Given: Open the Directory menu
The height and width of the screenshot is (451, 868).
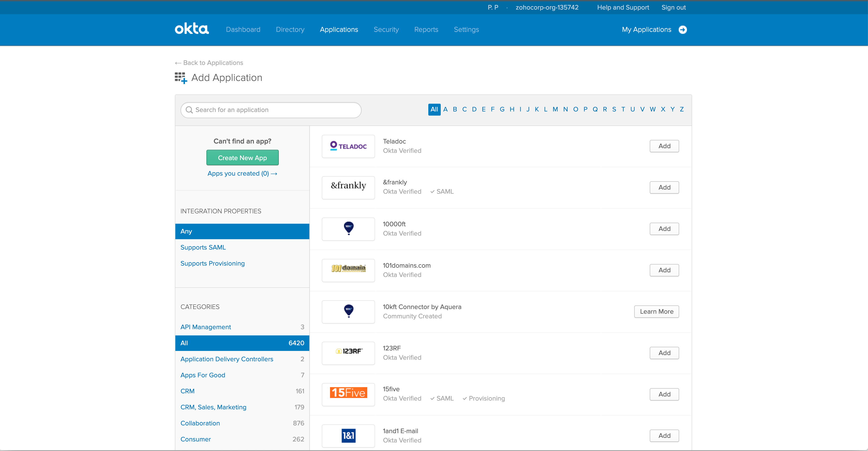Looking at the screenshot, I should tap(290, 30).
